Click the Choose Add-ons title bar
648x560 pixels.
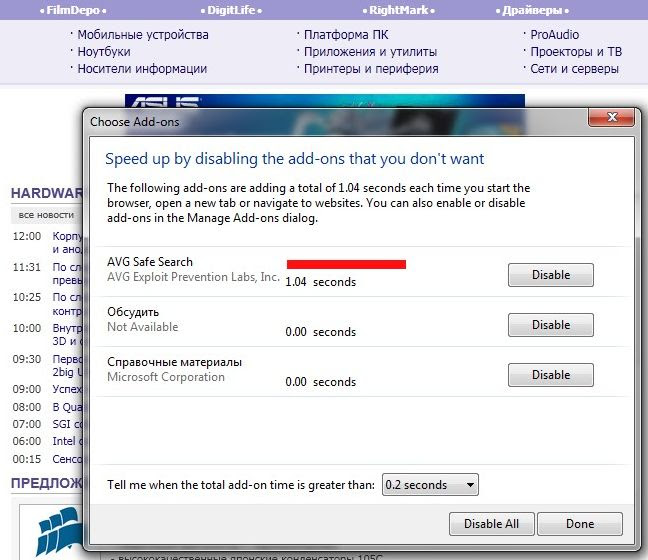[337, 122]
